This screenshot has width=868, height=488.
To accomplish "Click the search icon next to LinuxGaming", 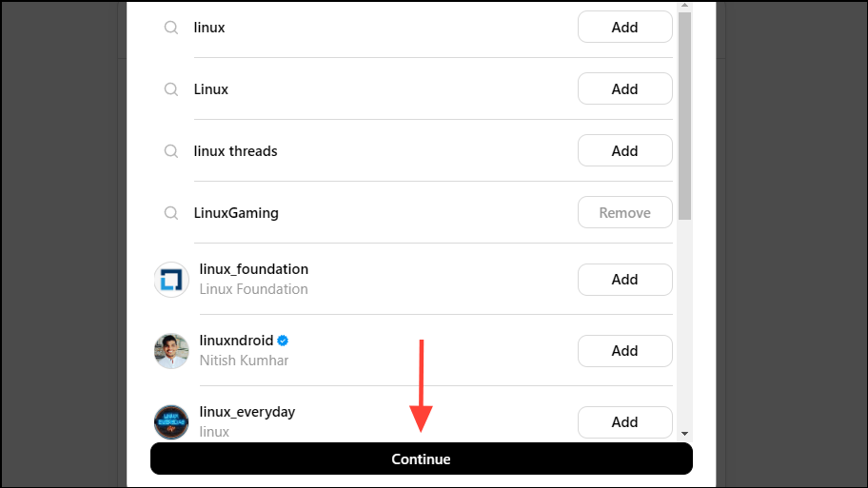I will click(171, 213).
